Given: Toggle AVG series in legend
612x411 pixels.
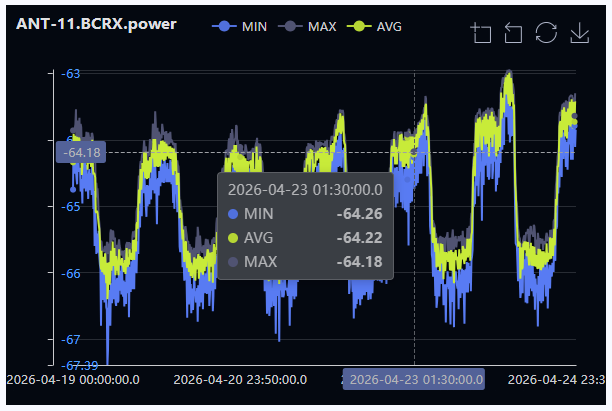Looking at the screenshot, I should [374, 27].
